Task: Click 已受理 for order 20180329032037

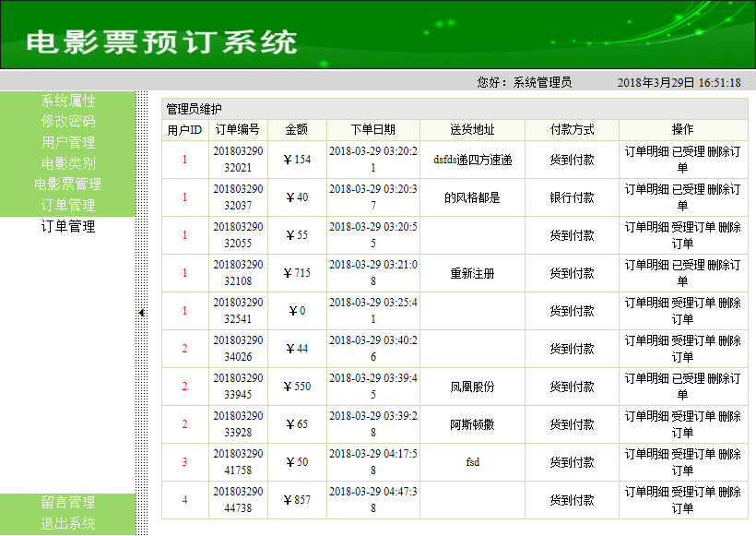Action: (x=688, y=189)
